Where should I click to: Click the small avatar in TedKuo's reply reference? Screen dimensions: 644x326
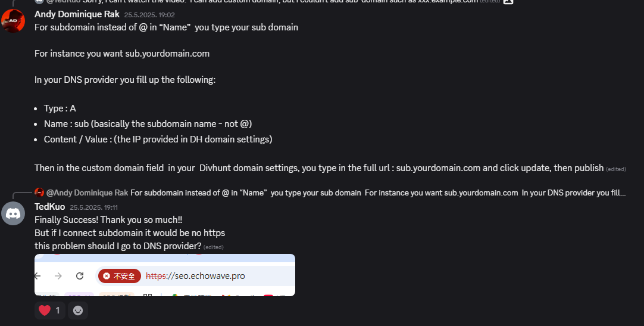click(39, 193)
